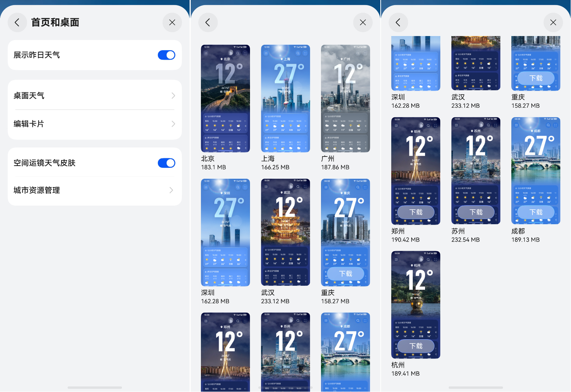Go back from the 首页和桌面 settings screen
The height and width of the screenshot is (392, 571).
(17, 23)
